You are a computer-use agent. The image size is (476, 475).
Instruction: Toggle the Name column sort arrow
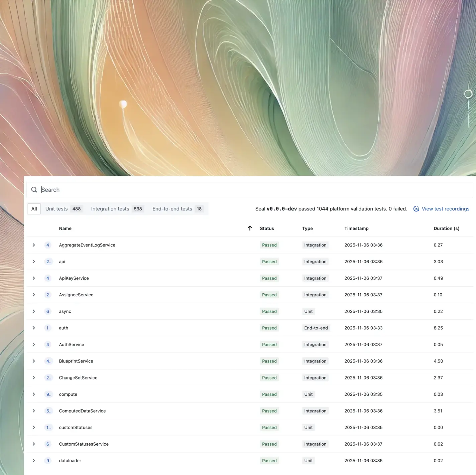(250, 228)
